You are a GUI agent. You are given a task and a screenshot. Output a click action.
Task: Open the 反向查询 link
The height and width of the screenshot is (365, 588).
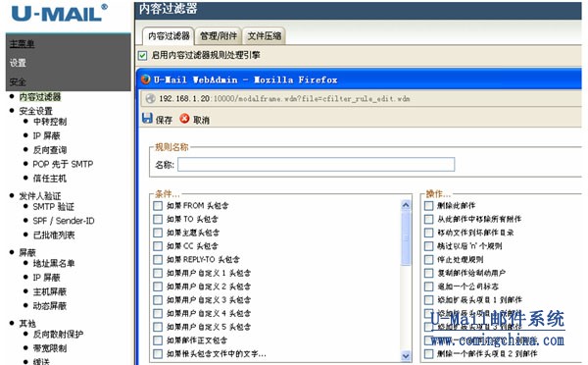[x=50, y=150]
